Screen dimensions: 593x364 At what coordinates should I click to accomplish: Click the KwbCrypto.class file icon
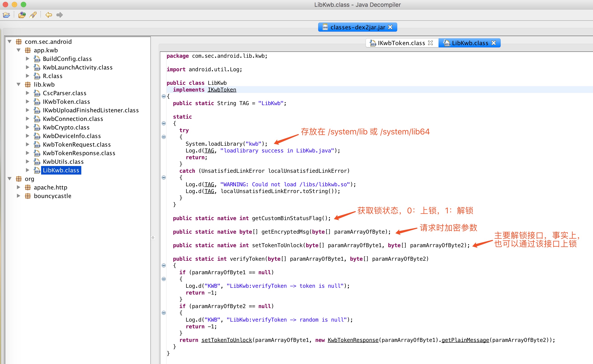pyautogui.click(x=37, y=127)
